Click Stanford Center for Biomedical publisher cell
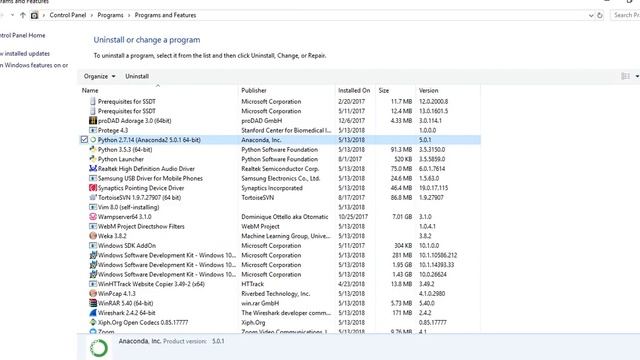Viewport: 640px width, 360px height. tap(286, 130)
